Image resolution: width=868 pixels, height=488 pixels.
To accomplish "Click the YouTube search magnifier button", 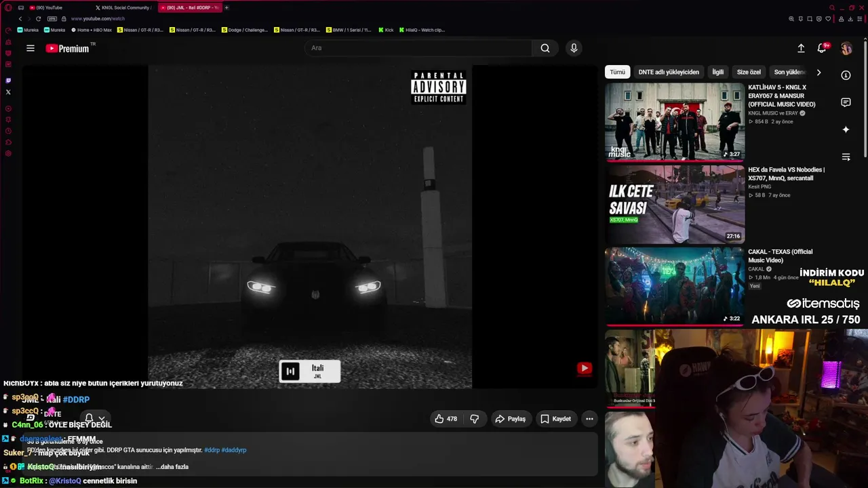I will point(545,48).
